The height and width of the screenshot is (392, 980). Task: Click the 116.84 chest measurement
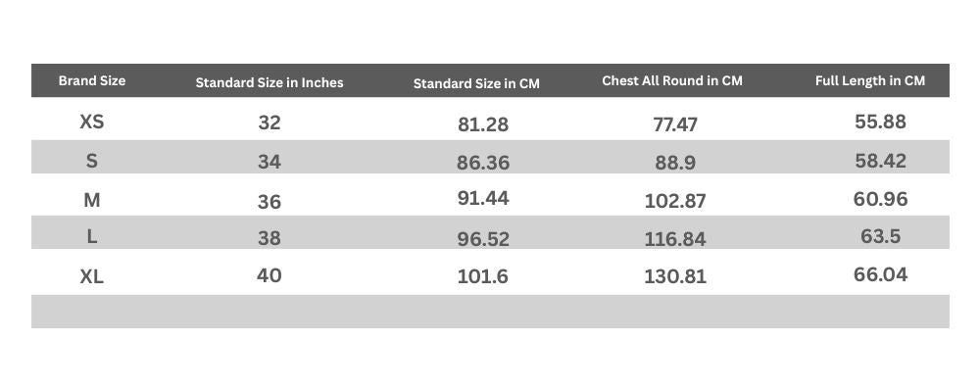(x=675, y=238)
